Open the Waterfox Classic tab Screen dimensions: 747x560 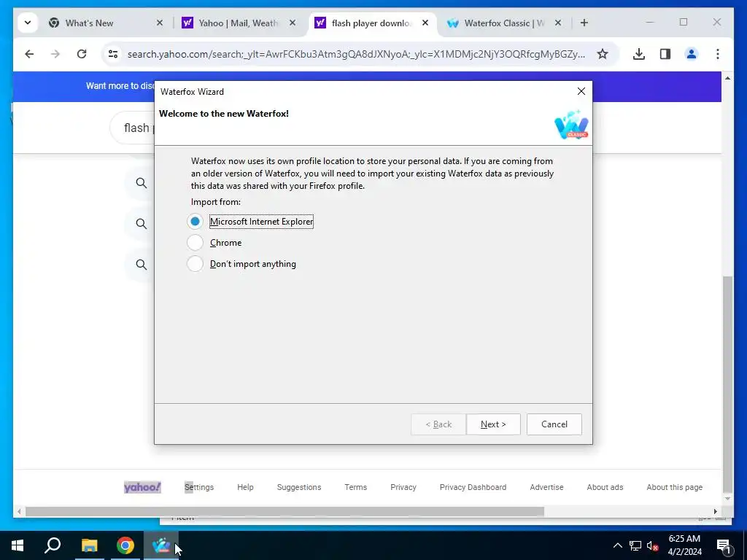tap(504, 23)
